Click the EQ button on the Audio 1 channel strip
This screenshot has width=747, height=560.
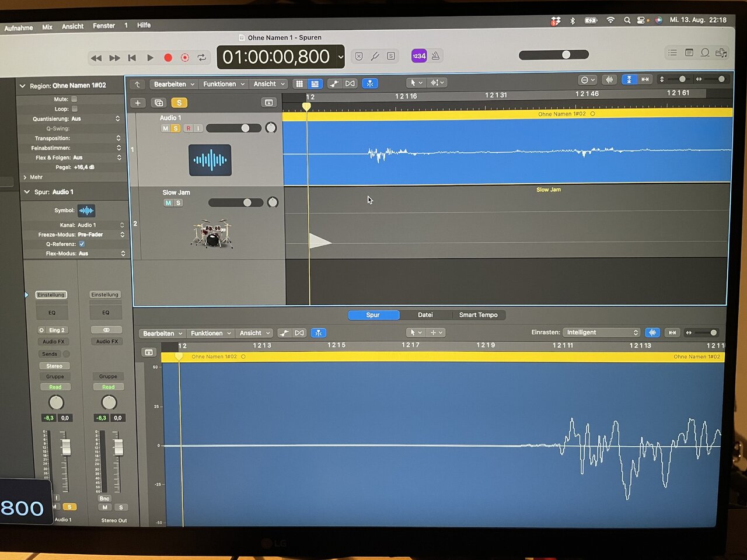click(52, 313)
